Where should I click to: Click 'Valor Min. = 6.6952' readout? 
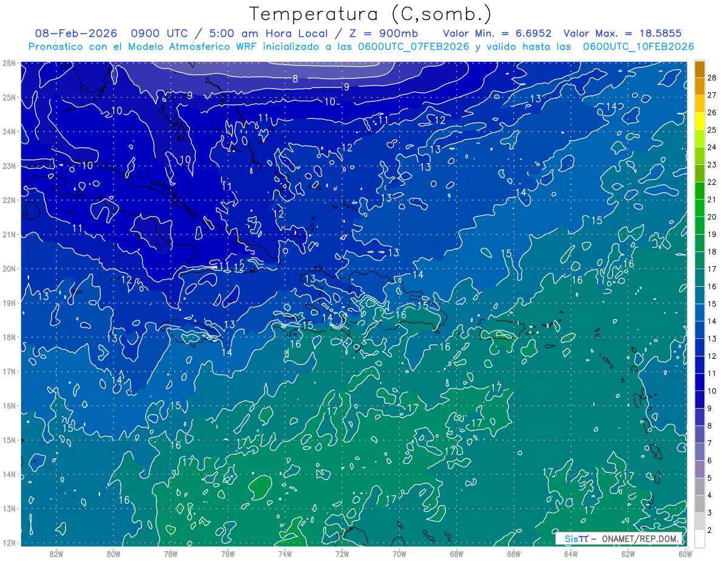pyautogui.click(x=497, y=33)
